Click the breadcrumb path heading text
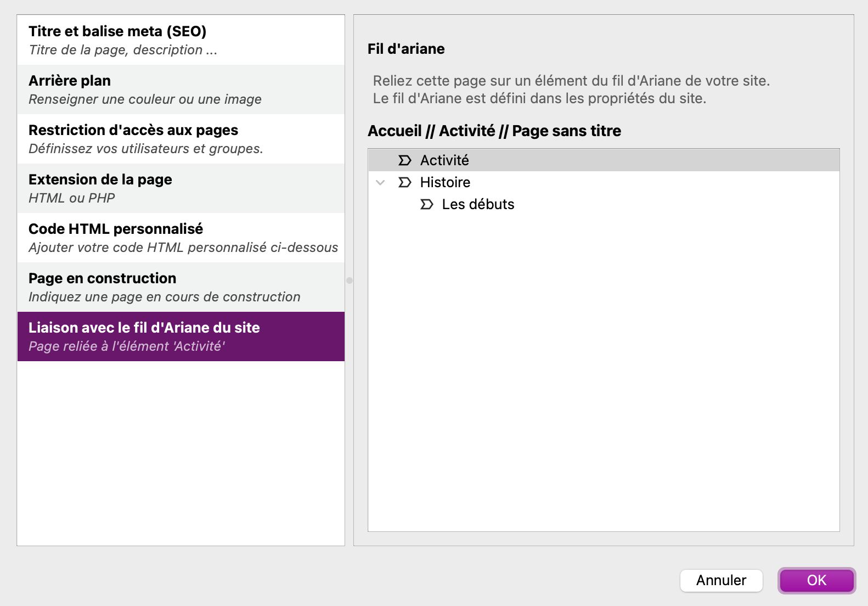Screen dimensions: 868x606 tap(494, 131)
